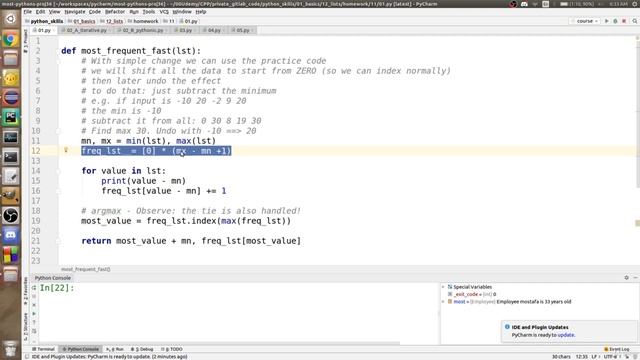Open PyCharm icon in Ubuntu dock
Image resolution: width=640 pixels, height=360 pixels.
(11, 117)
